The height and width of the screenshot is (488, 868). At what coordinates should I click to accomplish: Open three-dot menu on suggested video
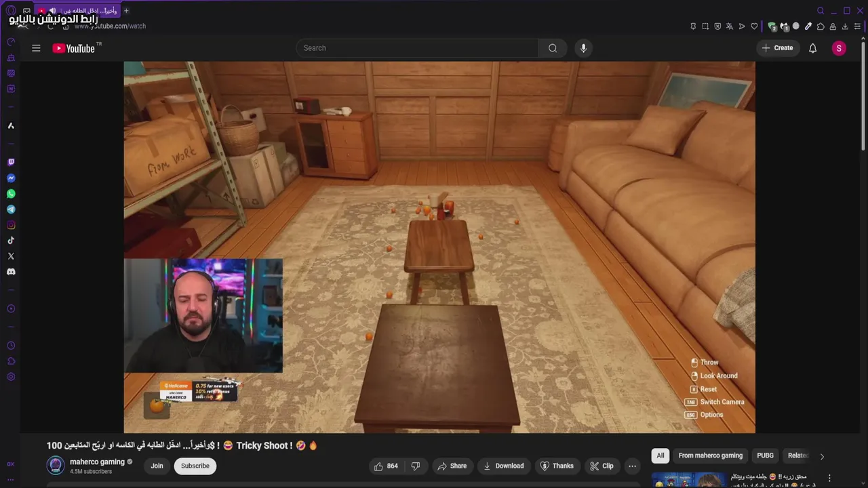pyautogui.click(x=829, y=478)
